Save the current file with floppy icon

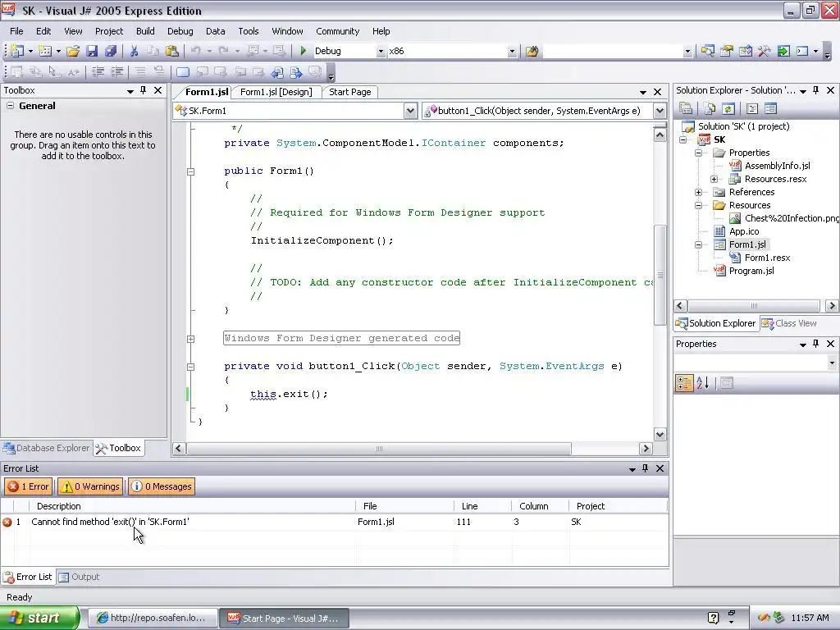92,51
